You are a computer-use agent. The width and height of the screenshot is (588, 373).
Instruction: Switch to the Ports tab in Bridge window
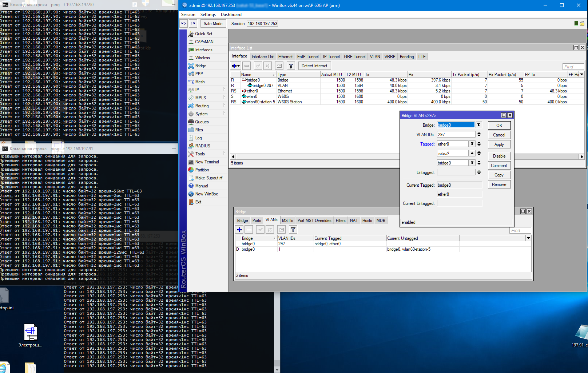257,221
